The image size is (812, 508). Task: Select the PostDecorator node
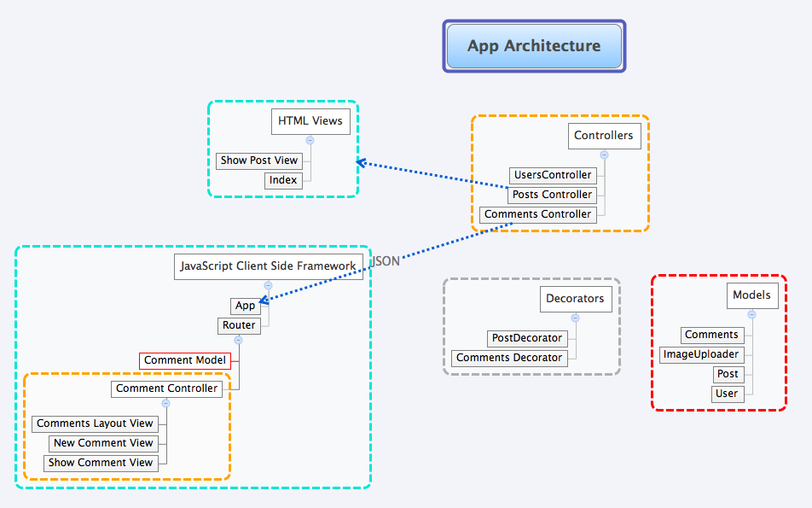526,338
